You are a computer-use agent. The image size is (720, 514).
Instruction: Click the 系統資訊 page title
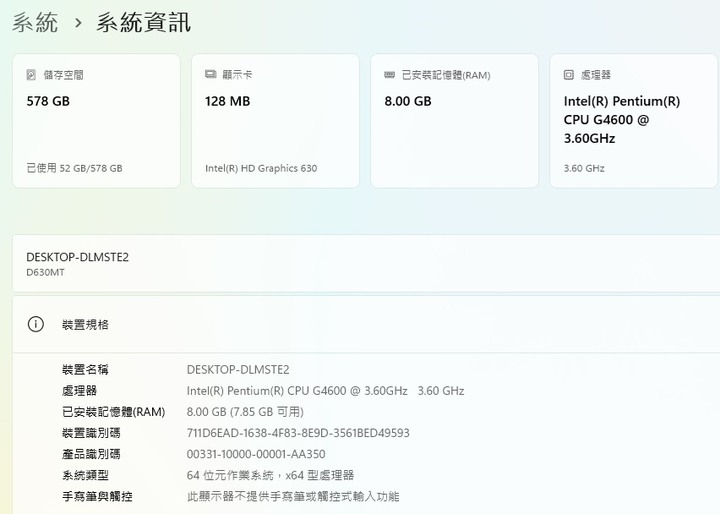pyautogui.click(x=143, y=22)
